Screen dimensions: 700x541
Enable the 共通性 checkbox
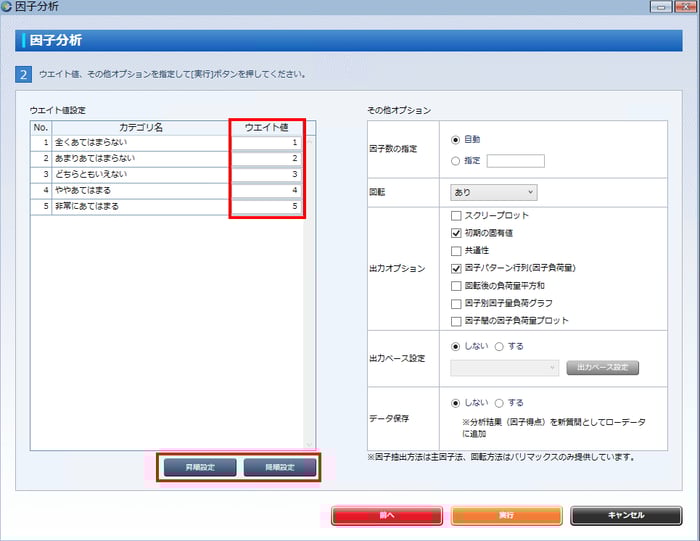tap(456, 251)
